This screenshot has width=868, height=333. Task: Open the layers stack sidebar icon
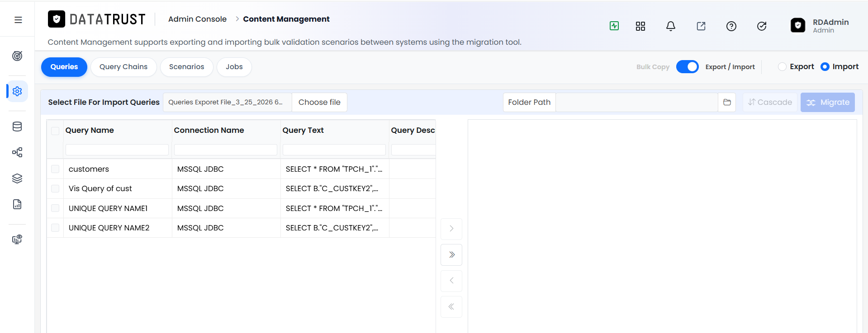point(17,178)
